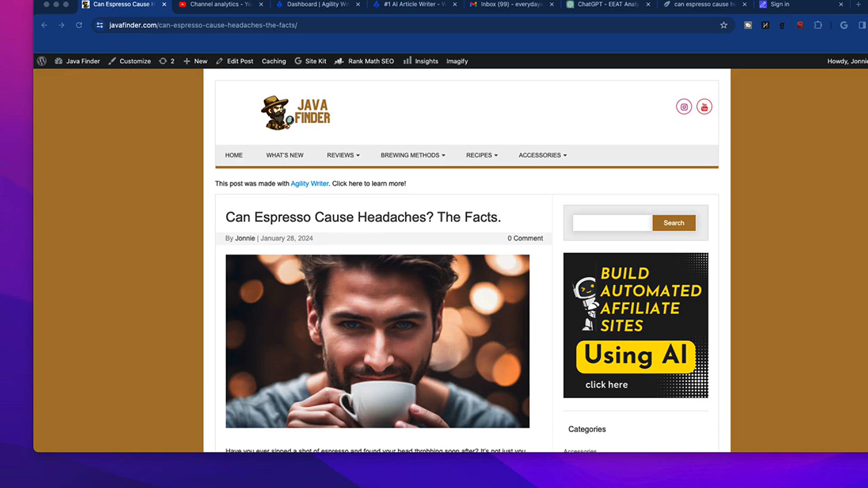
Task: Expand the Reviews dropdown menu
Action: click(343, 155)
